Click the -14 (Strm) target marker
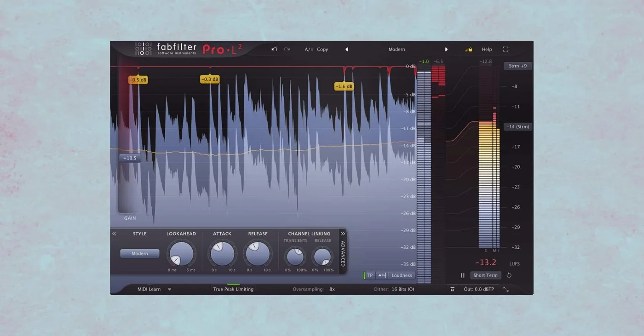Screen dimensions: 644x336 518,126
